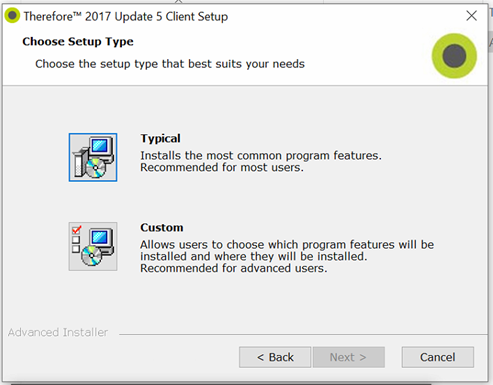Screen dimensions: 493x385
Task: Select the Typical setup computer icon
Action: coord(93,157)
